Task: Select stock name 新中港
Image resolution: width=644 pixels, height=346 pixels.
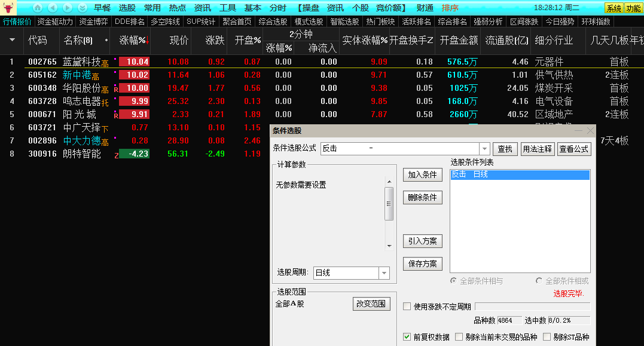Action: [77, 75]
